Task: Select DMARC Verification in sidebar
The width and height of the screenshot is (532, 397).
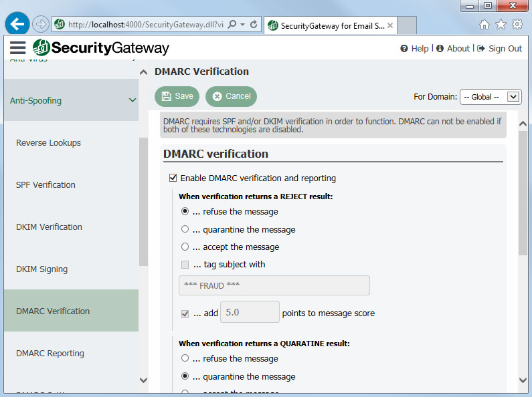Action: click(x=71, y=311)
